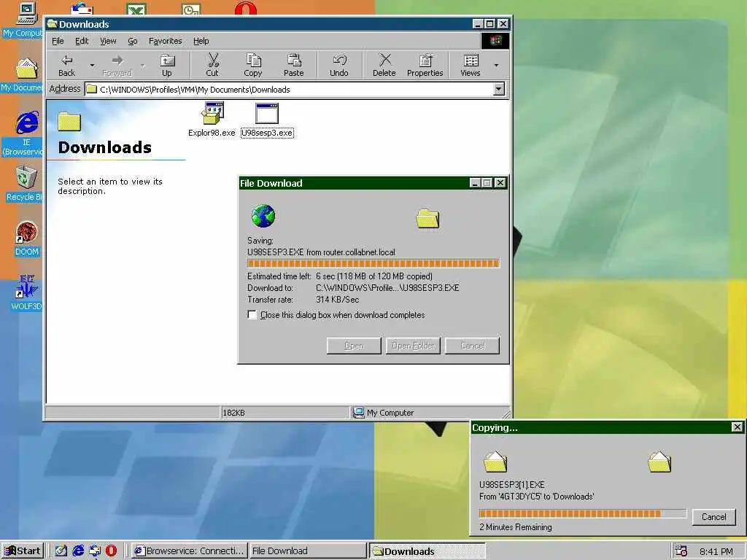Click the 8:41 PM system clock
Image resolution: width=747 pixels, height=560 pixels.
click(716, 551)
